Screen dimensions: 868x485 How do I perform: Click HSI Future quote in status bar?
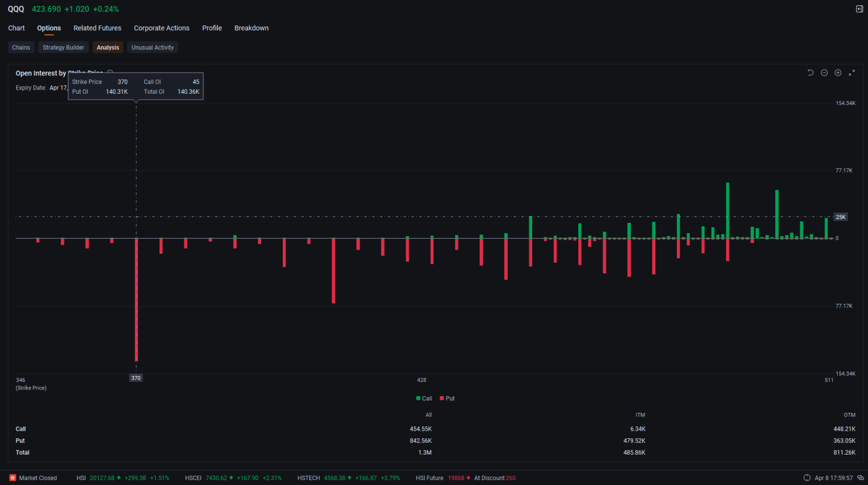point(443,478)
